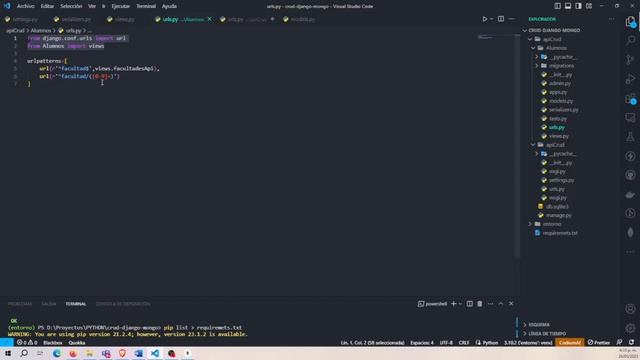Open notifications bell in status bar
The image size is (640, 360).
click(x=631, y=342)
